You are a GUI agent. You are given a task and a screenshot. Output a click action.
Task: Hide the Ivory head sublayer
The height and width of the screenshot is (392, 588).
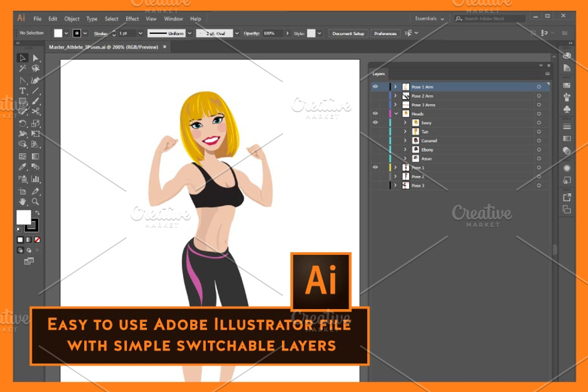(x=375, y=122)
